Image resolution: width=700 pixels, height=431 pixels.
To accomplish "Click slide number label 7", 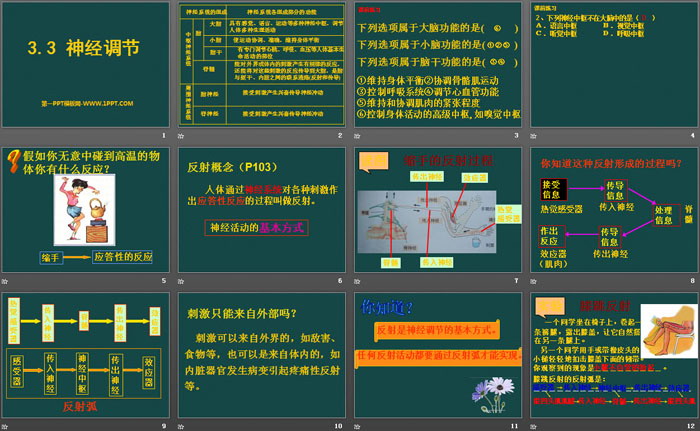I will (x=517, y=280).
